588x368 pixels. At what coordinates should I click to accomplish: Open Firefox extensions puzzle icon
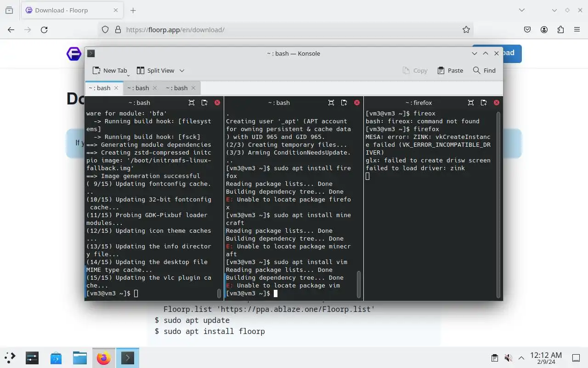click(x=560, y=29)
